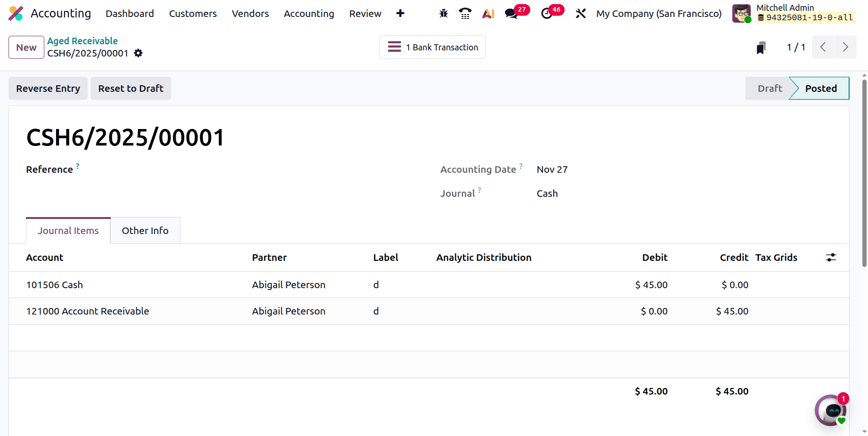
Task: Open the Review menu
Action: [x=365, y=14]
